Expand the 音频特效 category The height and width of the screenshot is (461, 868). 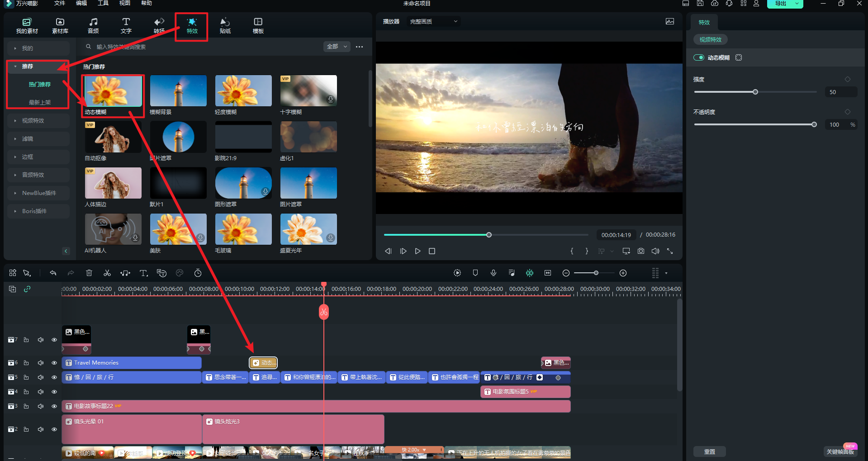(38, 175)
